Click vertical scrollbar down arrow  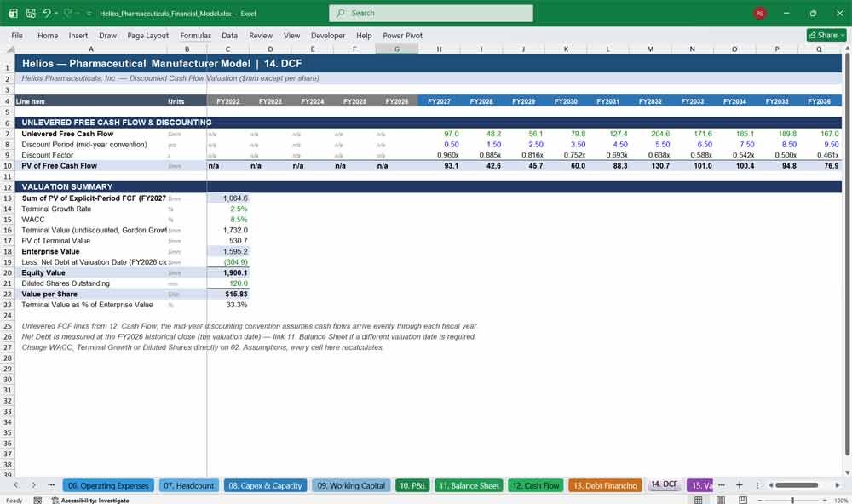[847, 473]
